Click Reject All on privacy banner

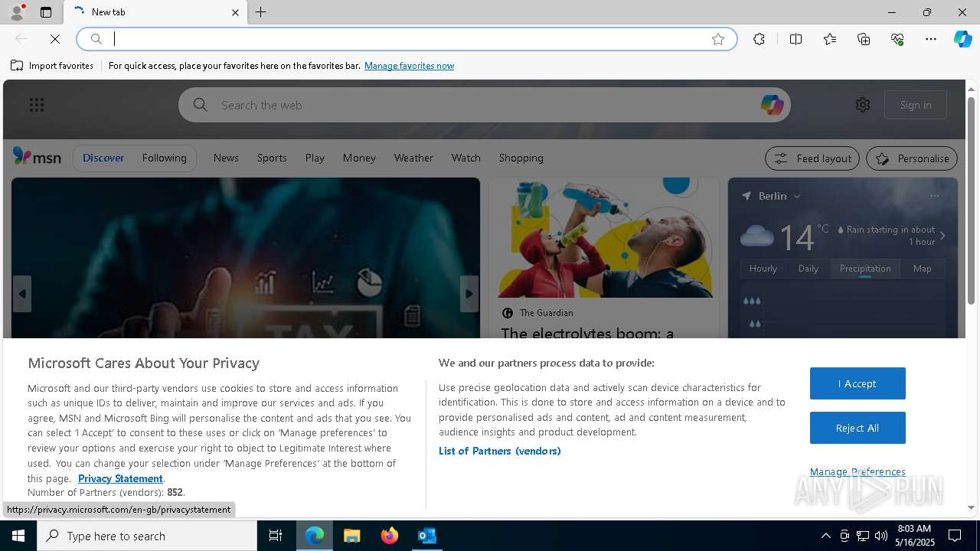pyautogui.click(x=857, y=428)
